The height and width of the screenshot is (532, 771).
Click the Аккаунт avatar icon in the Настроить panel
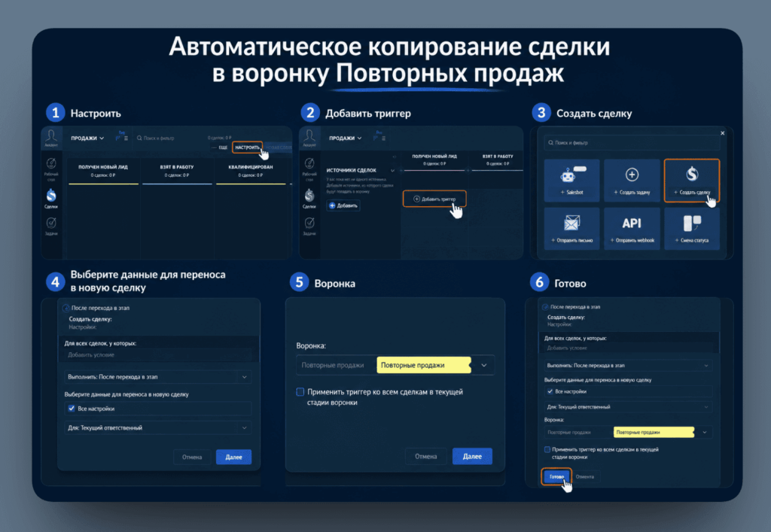pyautogui.click(x=51, y=135)
